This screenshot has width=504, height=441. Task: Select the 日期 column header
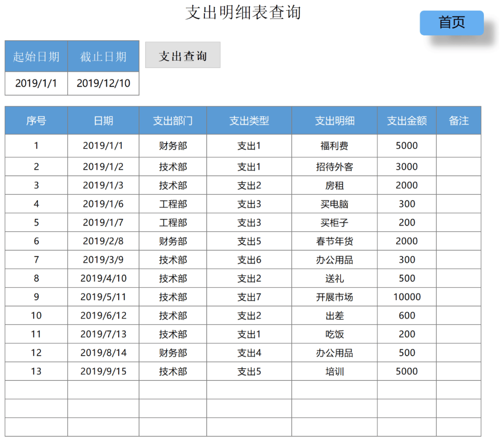[103, 120]
